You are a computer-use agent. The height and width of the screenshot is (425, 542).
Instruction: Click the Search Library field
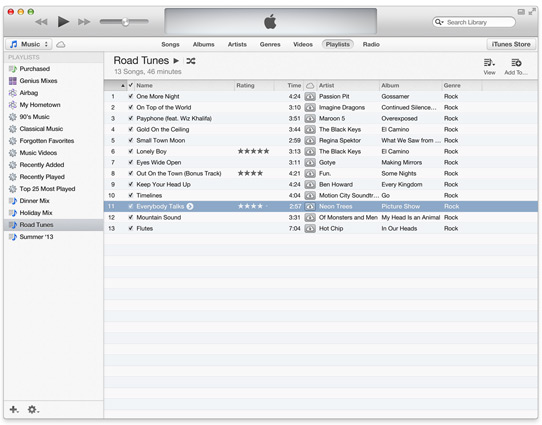pyautogui.click(x=474, y=22)
